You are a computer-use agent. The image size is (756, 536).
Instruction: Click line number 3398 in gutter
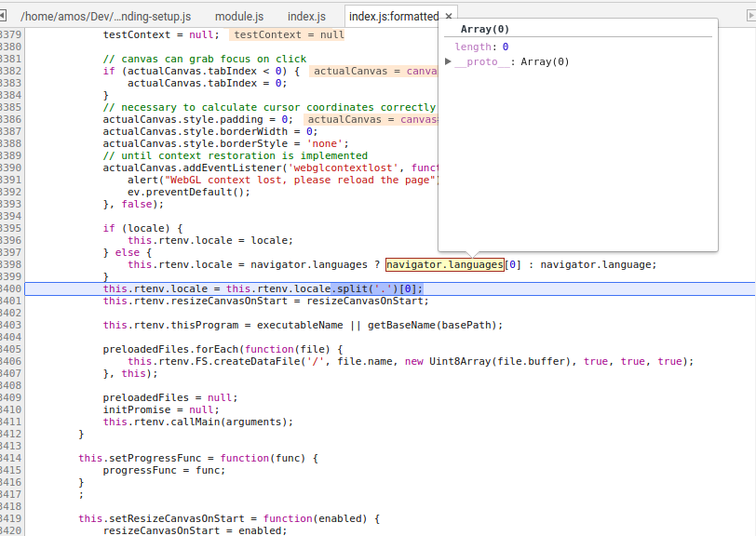pos(10,264)
